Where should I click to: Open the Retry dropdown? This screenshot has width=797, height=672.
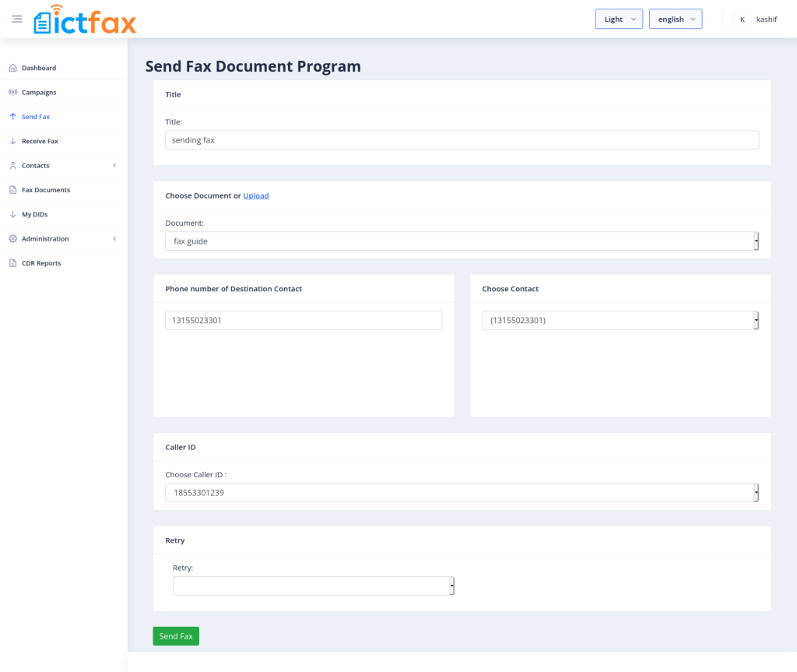[x=313, y=586]
